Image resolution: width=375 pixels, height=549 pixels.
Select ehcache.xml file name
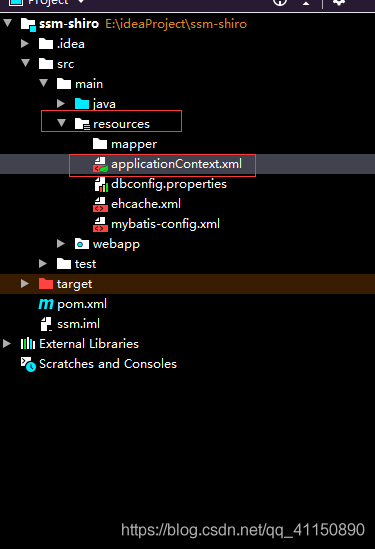146,204
